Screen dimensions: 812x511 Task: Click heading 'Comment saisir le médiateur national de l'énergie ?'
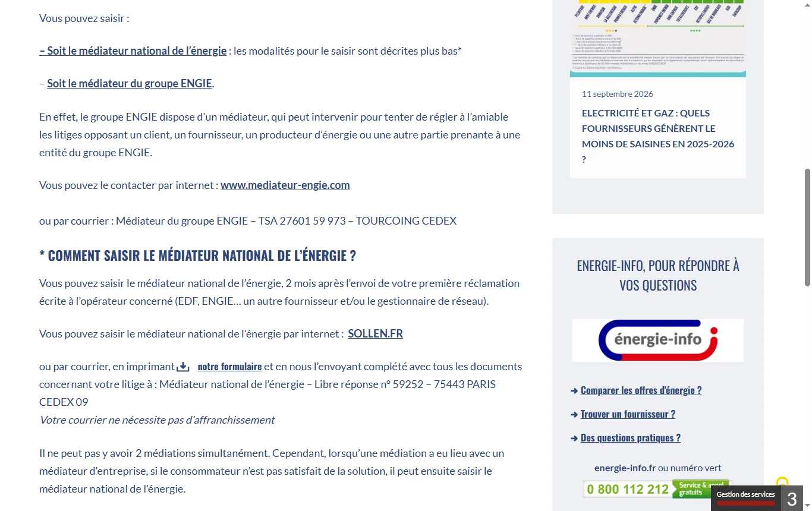point(197,255)
